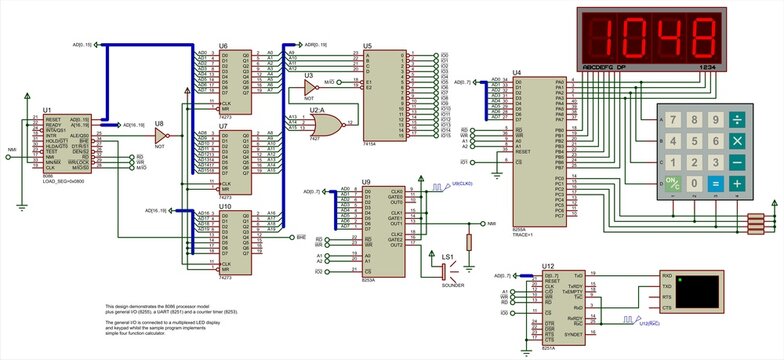
Task: Click the TRACE=1 property text under U4
Action: 522,234
